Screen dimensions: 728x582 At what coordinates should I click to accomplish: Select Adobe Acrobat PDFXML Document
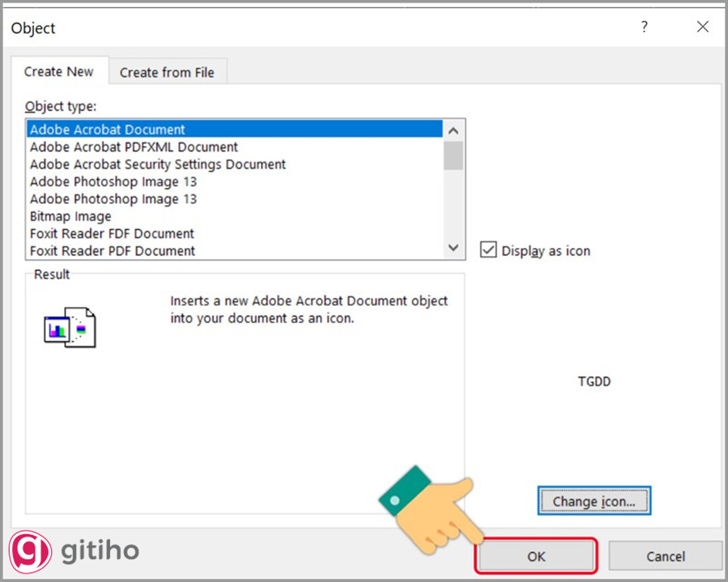click(235, 146)
